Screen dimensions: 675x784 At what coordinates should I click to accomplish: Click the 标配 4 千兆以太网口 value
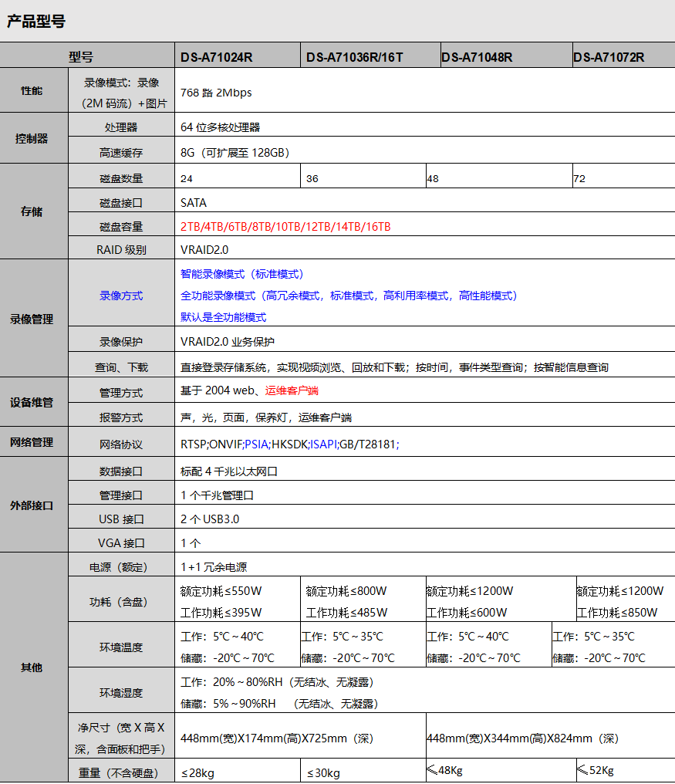[x=229, y=471]
